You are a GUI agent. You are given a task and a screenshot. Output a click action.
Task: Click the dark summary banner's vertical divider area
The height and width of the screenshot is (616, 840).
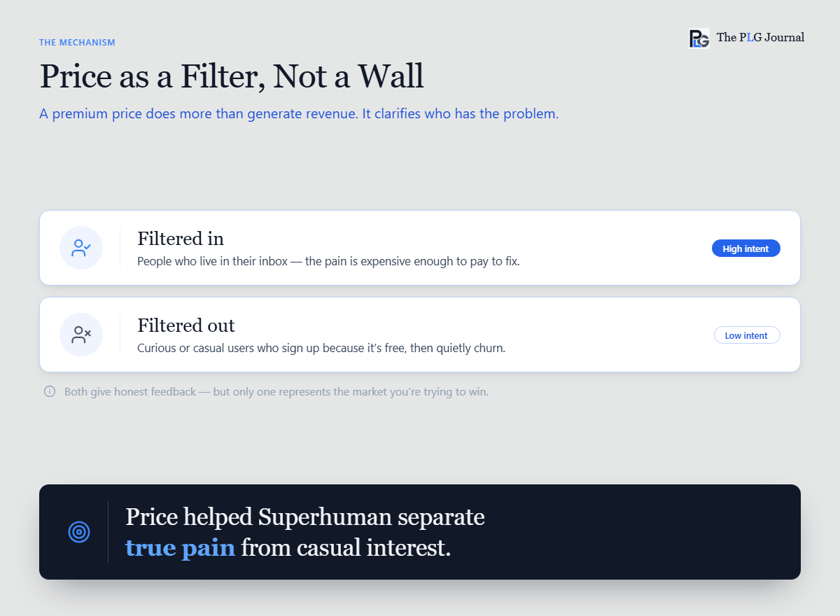click(x=108, y=532)
